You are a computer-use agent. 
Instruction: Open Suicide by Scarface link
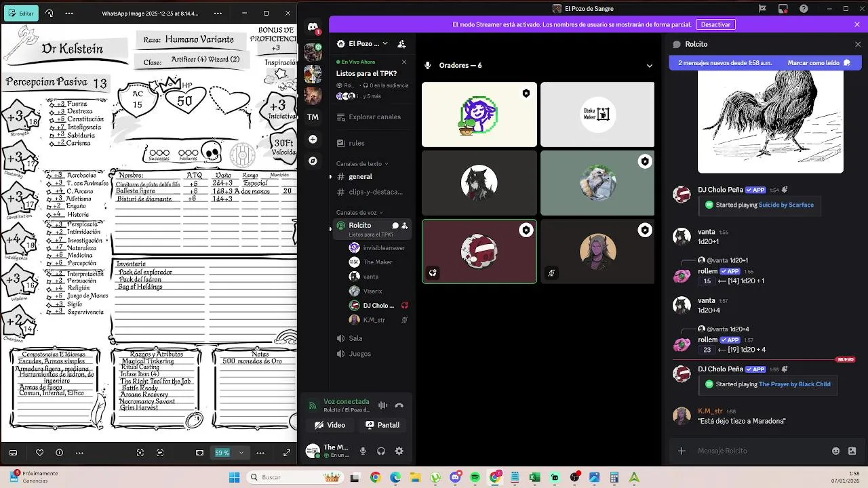click(x=786, y=205)
